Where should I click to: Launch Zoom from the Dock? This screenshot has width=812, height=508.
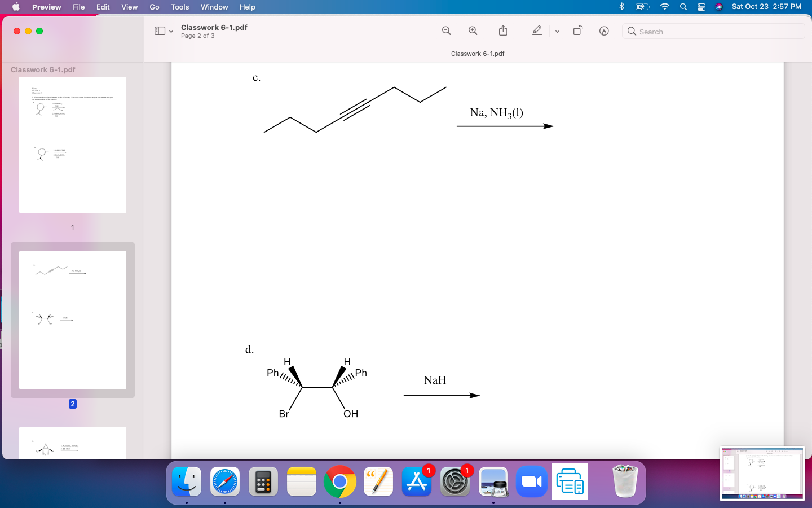point(531,481)
